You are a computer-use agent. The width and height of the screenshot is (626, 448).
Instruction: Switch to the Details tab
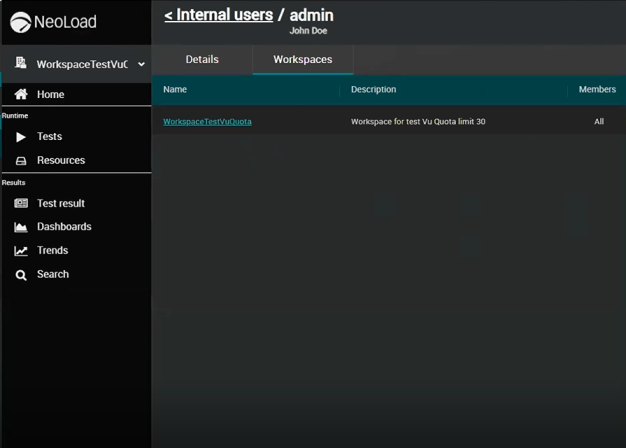202,59
